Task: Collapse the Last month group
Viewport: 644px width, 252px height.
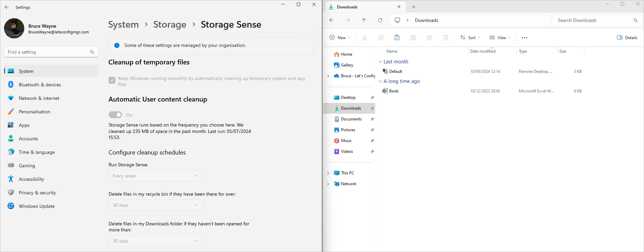Action: (381, 62)
